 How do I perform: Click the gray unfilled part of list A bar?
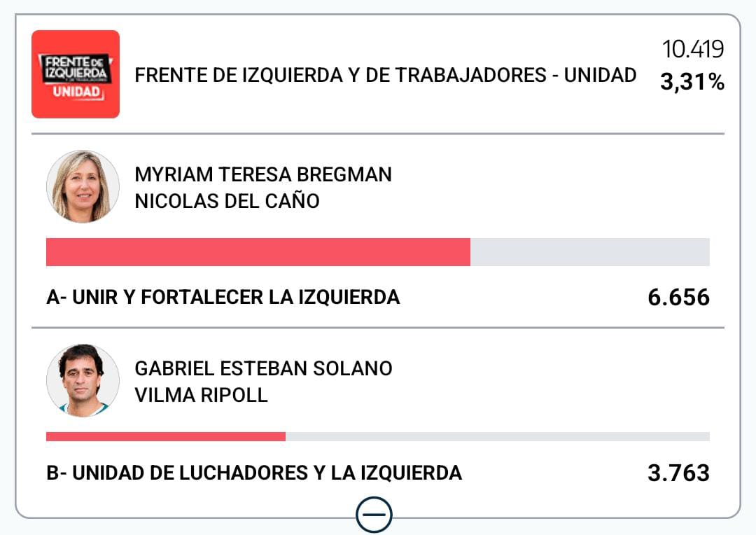589,252
